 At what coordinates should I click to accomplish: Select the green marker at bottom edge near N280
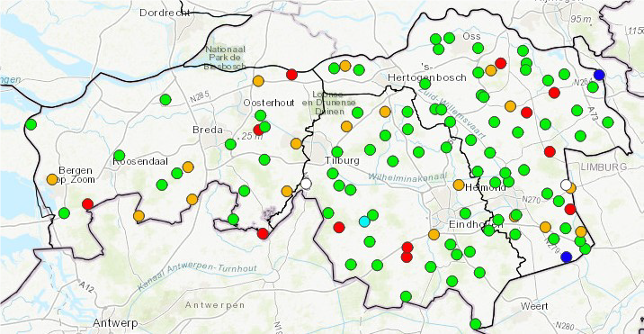[x=476, y=324]
